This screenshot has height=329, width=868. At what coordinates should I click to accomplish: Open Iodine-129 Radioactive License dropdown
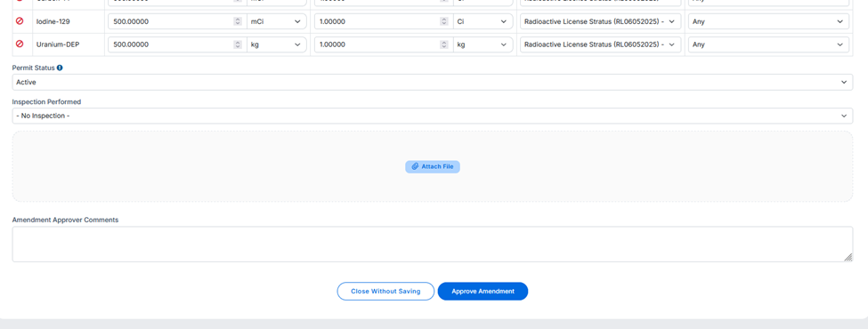pyautogui.click(x=600, y=21)
